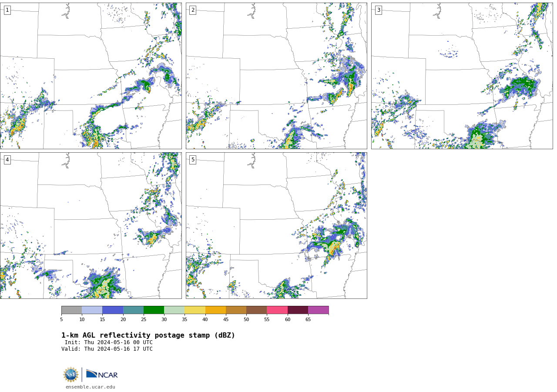
Task: Click the panel number 3 label
Action: click(378, 10)
